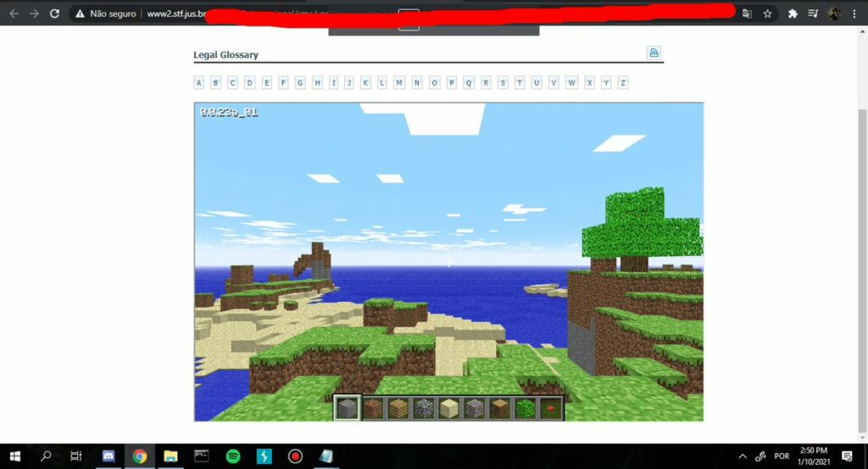Choose the gravel block in hotbar
The image size is (868, 469).
coord(475,408)
